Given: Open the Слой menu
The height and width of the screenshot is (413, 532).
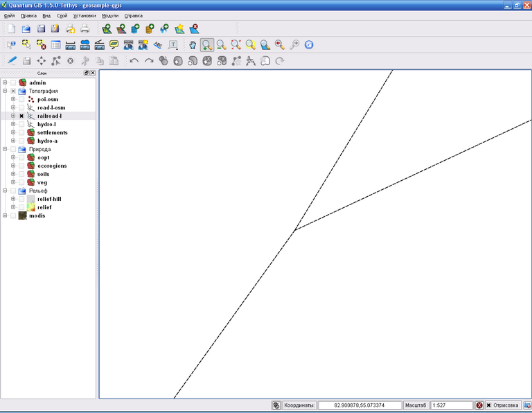Looking at the screenshot, I should 62,15.
